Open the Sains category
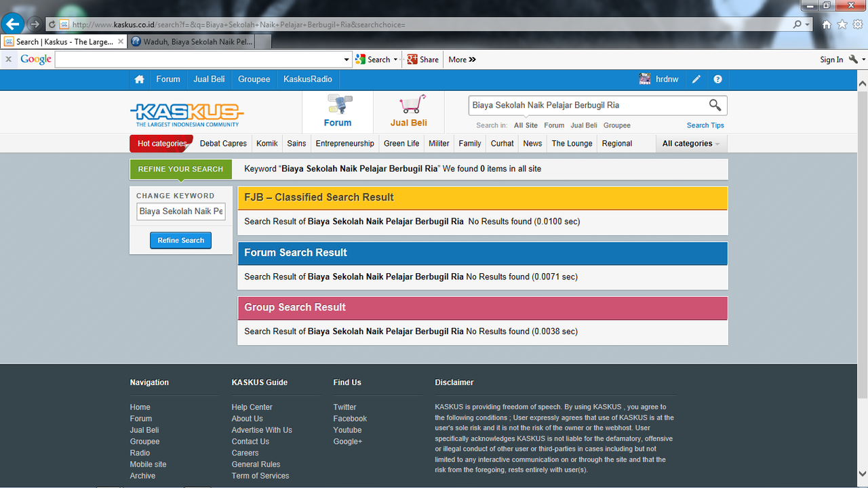Viewport: 868px width, 488px height. point(296,144)
